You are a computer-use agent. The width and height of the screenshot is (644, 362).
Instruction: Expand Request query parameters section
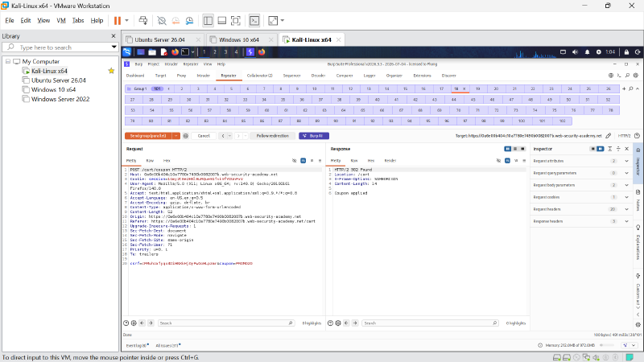627,173
